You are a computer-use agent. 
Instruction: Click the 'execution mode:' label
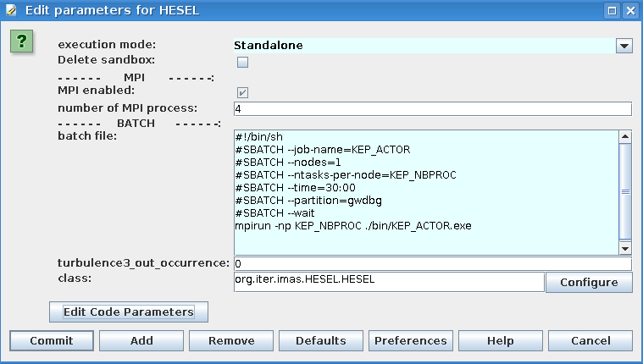pos(107,44)
